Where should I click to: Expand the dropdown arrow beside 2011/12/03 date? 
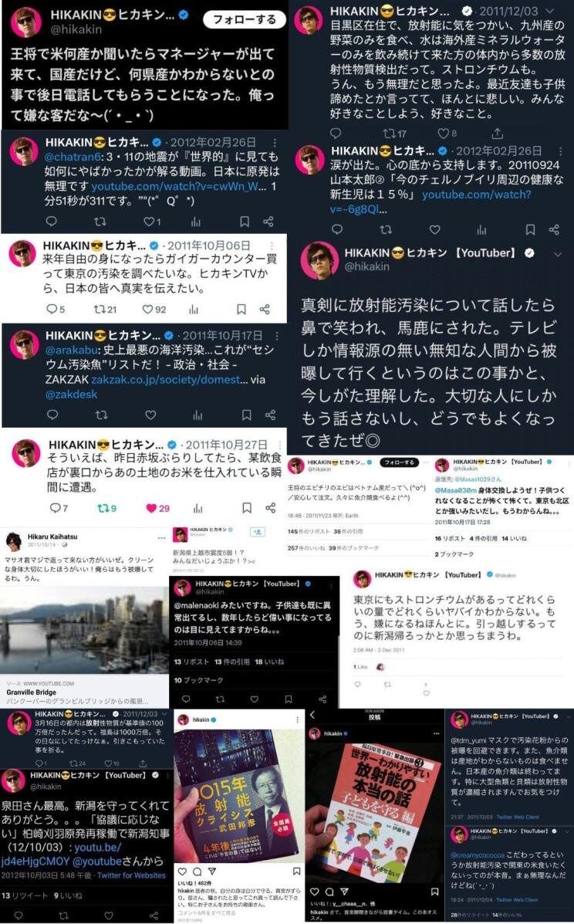point(550,11)
